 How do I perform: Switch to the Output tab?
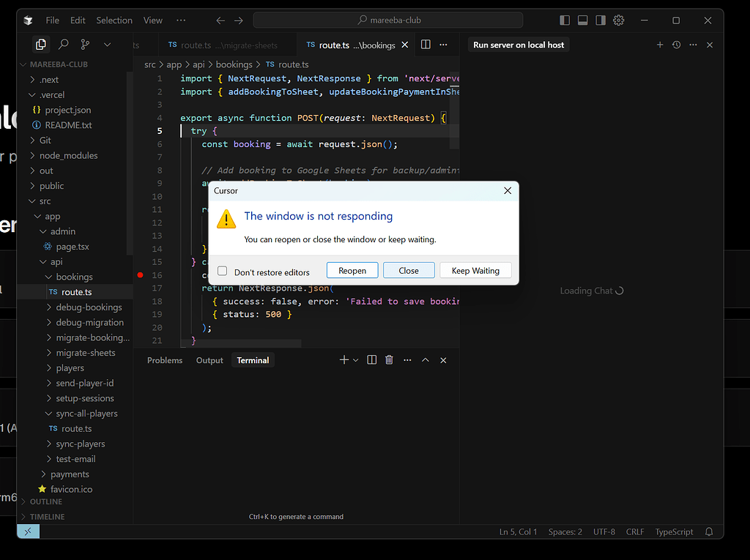tap(209, 359)
